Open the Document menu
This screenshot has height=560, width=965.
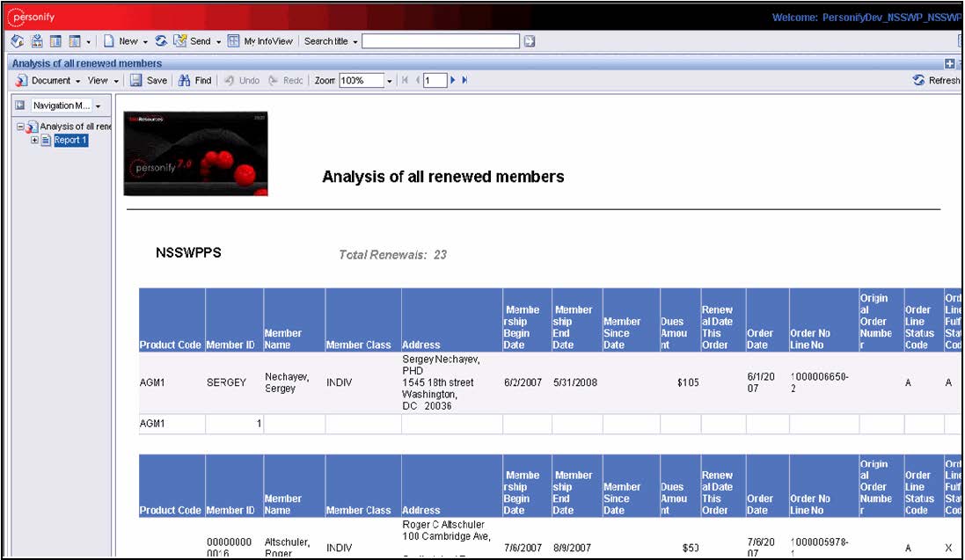click(49, 80)
